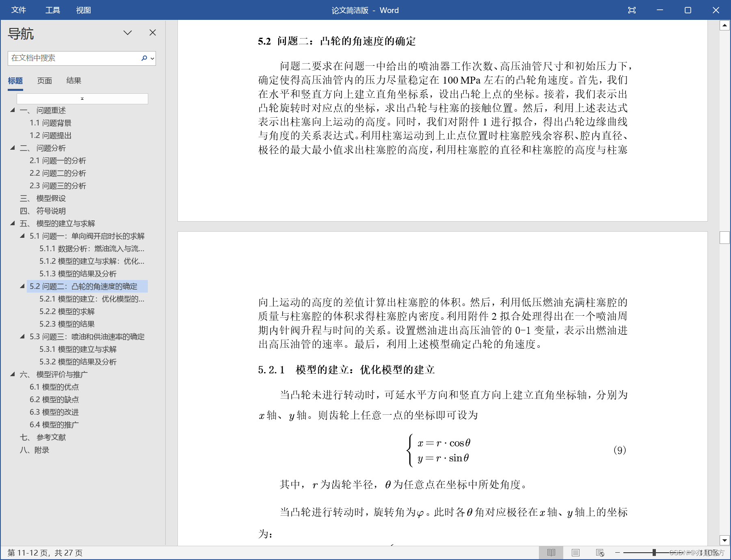Go to 1.1 问题背景 heading

pyautogui.click(x=50, y=123)
